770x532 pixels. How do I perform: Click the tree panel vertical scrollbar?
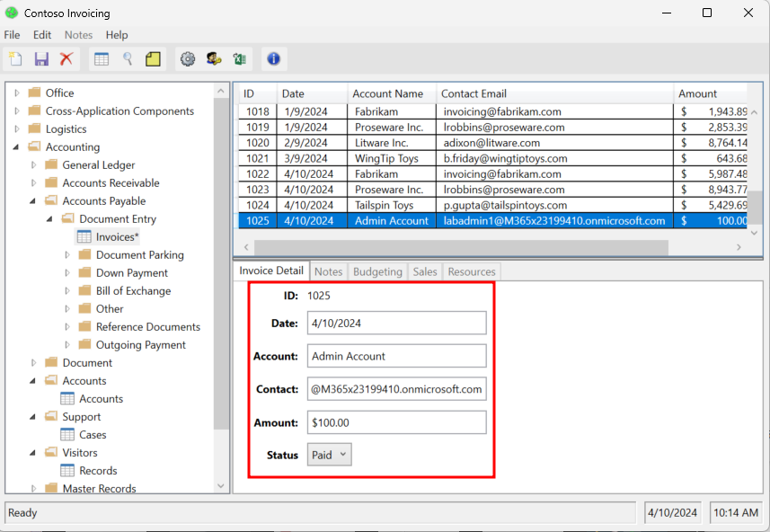(x=220, y=262)
